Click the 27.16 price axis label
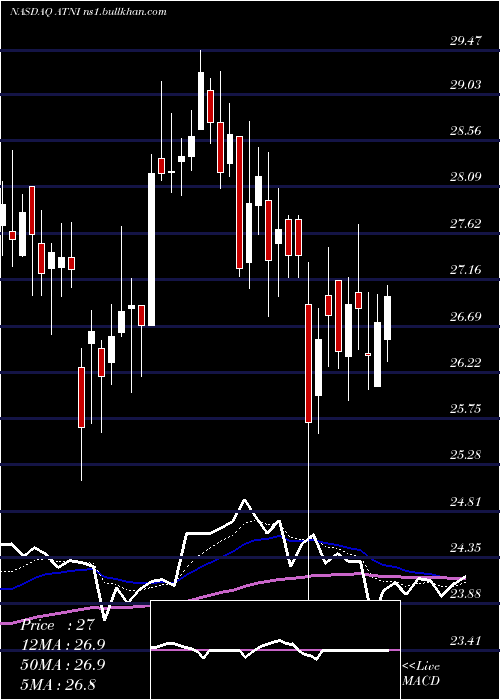The height and width of the screenshot is (700, 500). (466, 270)
